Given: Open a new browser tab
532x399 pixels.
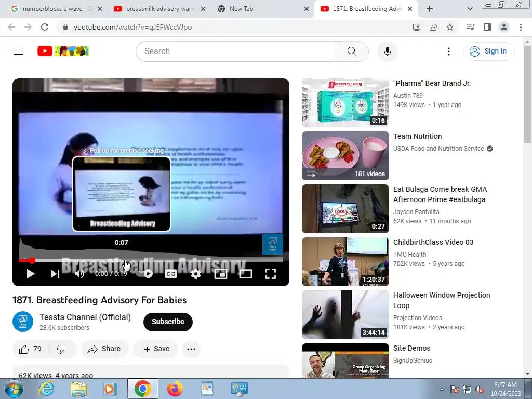Looking at the screenshot, I should tap(430, 9).
